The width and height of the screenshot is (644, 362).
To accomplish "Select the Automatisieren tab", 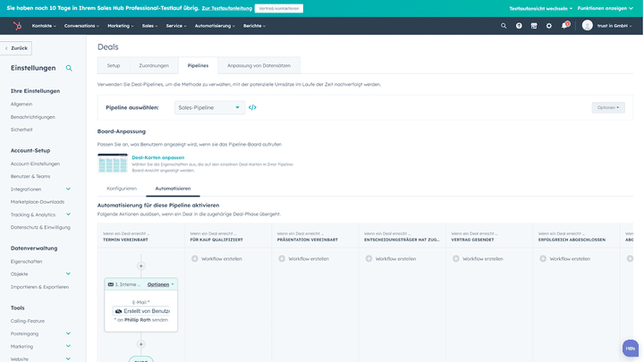I will click(x=173, y=189).
